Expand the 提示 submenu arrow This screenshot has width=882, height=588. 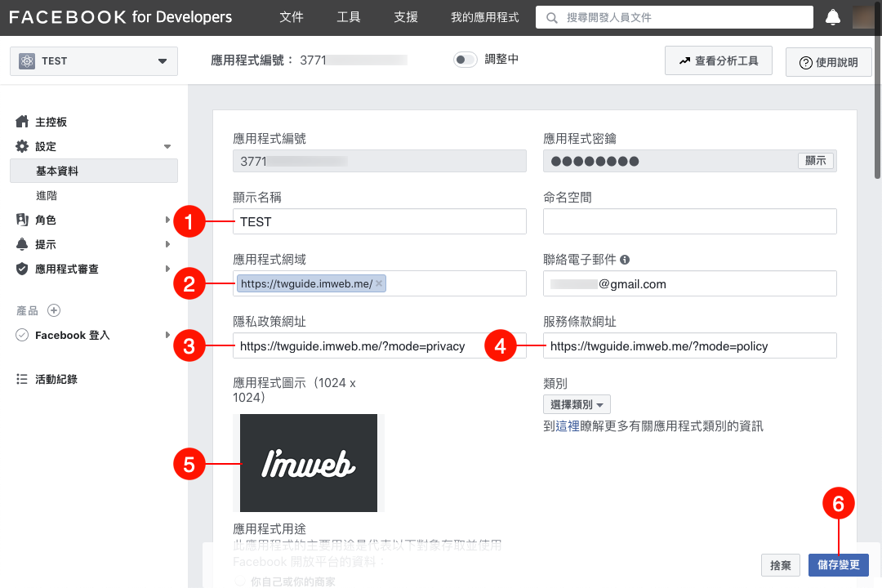(167, 244)
